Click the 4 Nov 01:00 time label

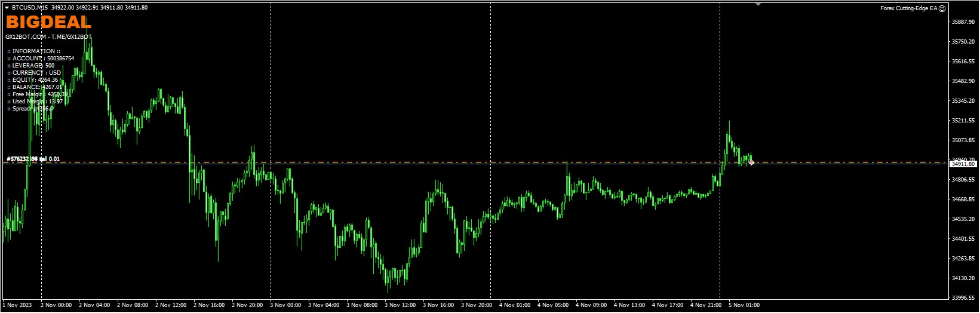515,305
